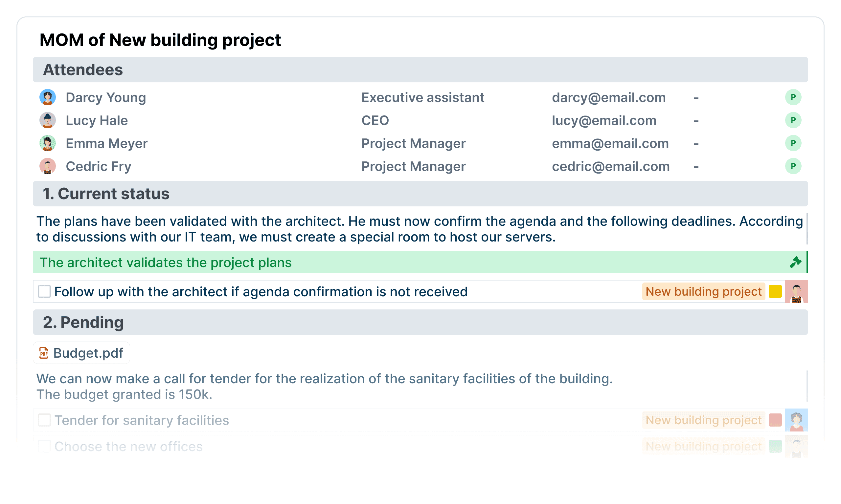Click the architect validates project plans row
This screenshot has width=841, height=504.
pyautogui.click(x=421, y=262)
